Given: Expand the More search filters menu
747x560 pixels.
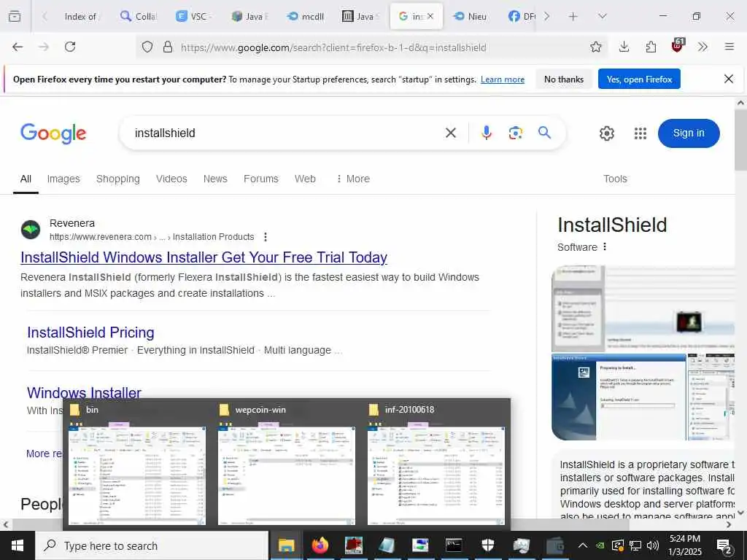Looking at the screenshot, I should pyautogui.click(x=353, y=179).
